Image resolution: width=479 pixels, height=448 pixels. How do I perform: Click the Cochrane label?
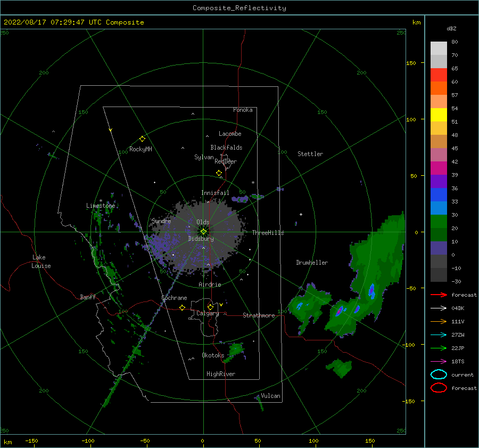click(174, 298)
